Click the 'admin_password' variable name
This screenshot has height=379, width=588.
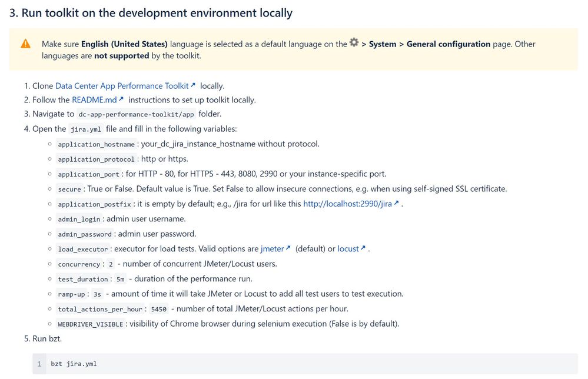(x=85, y=234)
